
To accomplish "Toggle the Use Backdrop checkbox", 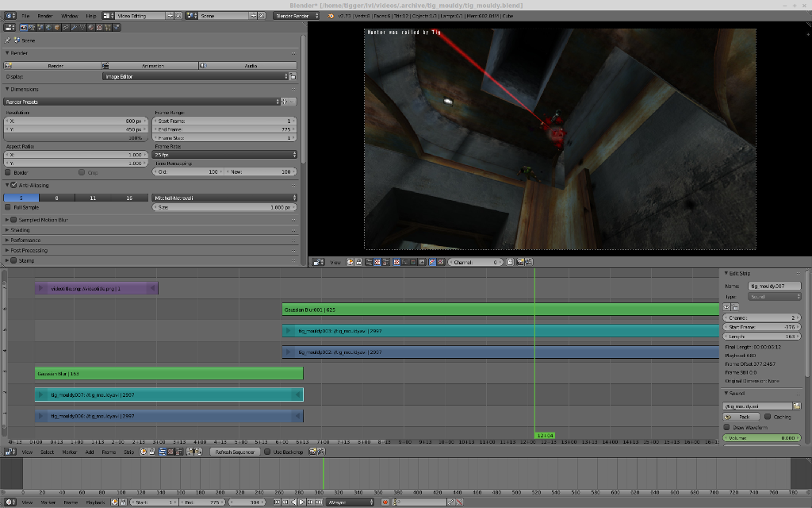I will coord(267,452).
